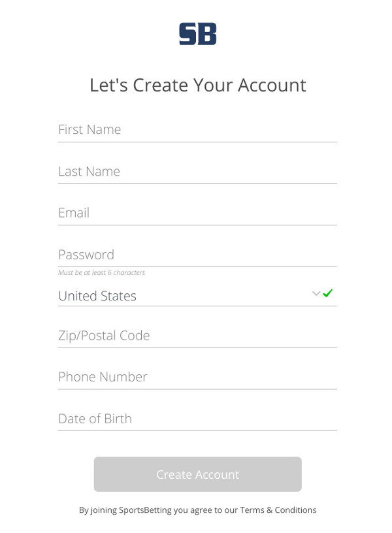Click the underline below the Email field
This screenshot has width=392, height=533.
coord(197,225)
